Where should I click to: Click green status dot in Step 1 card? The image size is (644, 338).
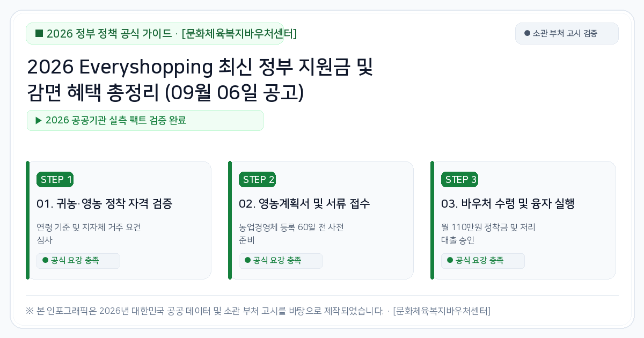[45, 260]
